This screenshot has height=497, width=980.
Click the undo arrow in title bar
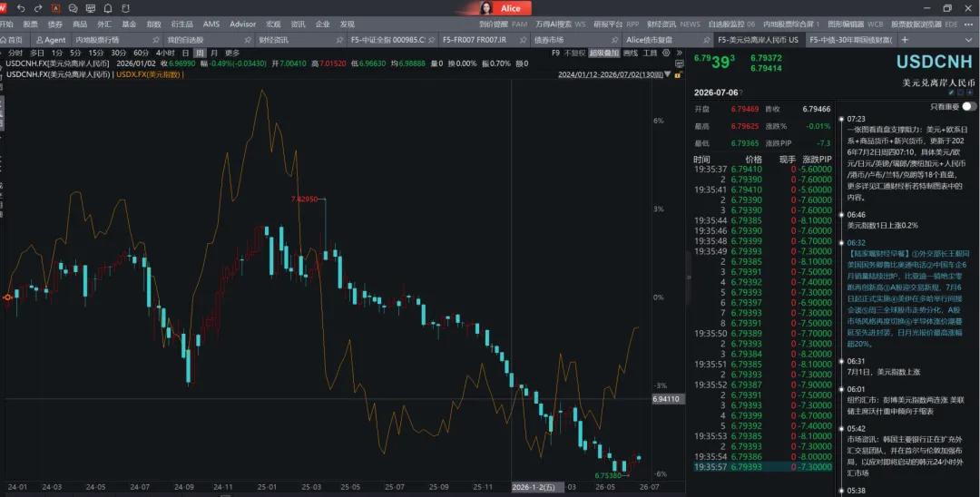(x=21, y=9)
